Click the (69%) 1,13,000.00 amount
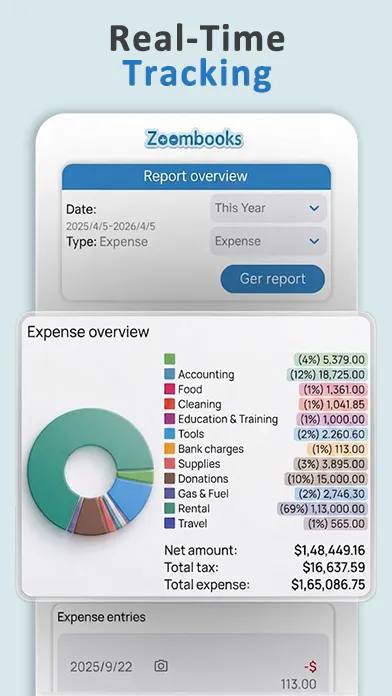The width and height of the screenshot is (392, 696). tap(323, 509)
